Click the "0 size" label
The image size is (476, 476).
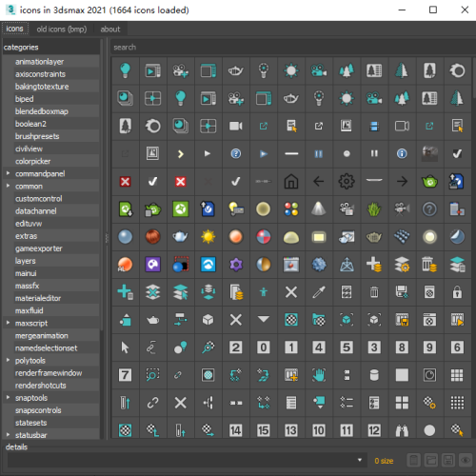coord(384,461)
